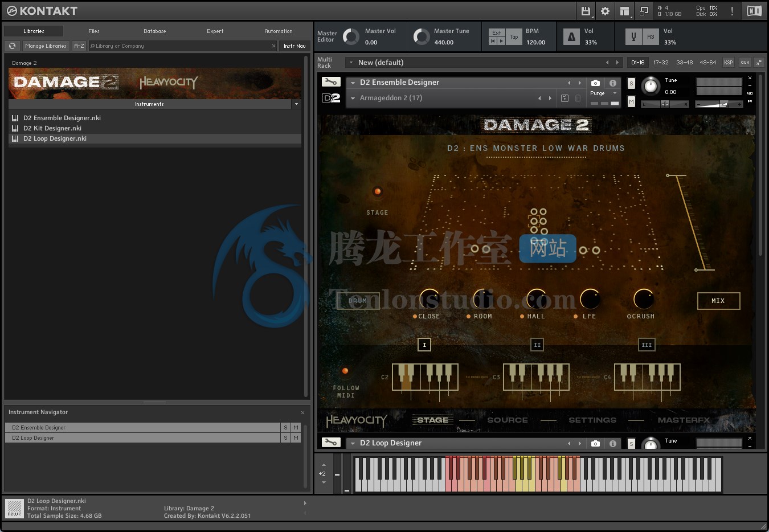Click the tuning fork reference tone icon

633,37
